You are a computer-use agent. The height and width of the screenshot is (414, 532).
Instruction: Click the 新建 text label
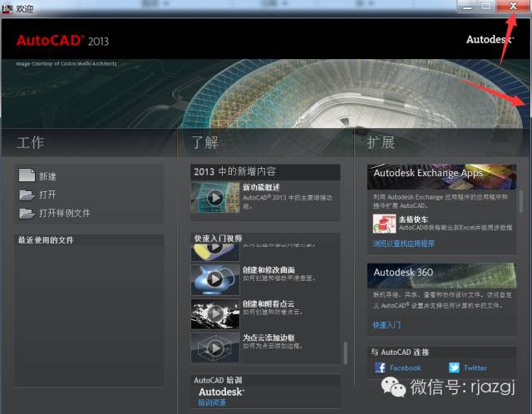tap(48, 176)
